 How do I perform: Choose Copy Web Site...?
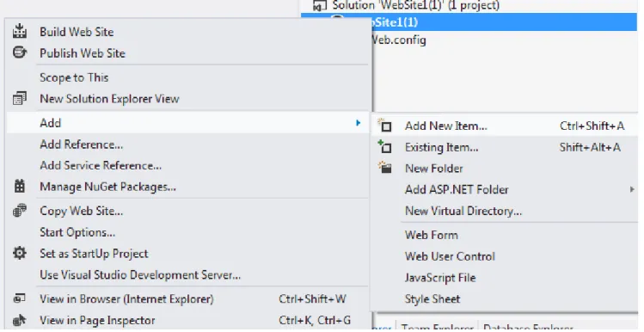[82, 211]
